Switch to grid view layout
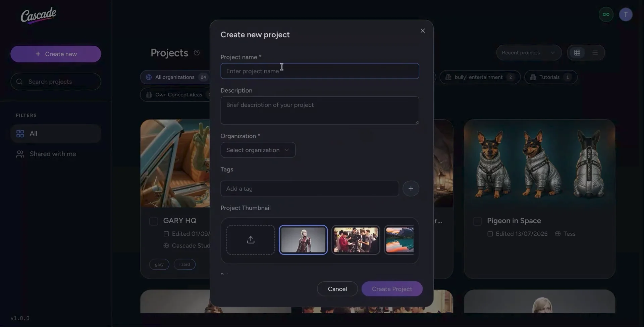 [577, 53]
